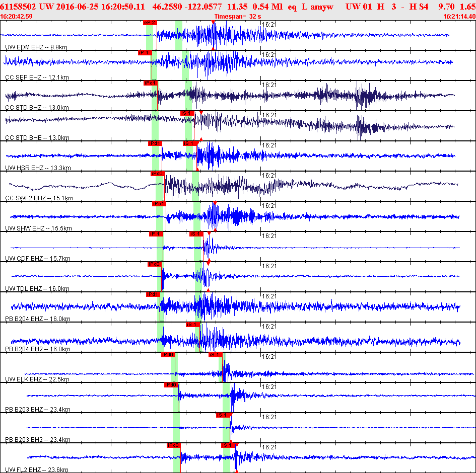
Task: Select the UW FL2 EHZ -- 23.6km channel label
Action: coord(37,469)
